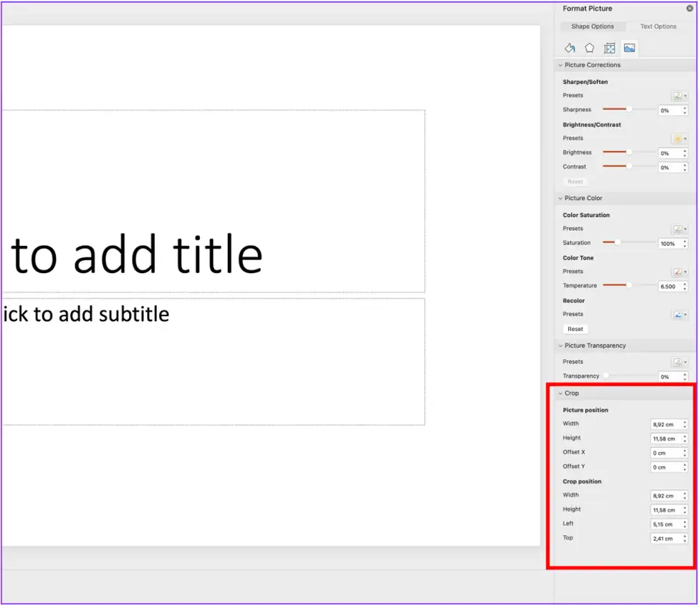700x607 pixels.
Task: Collapse the Picture Transparency section
Action: 561,345
